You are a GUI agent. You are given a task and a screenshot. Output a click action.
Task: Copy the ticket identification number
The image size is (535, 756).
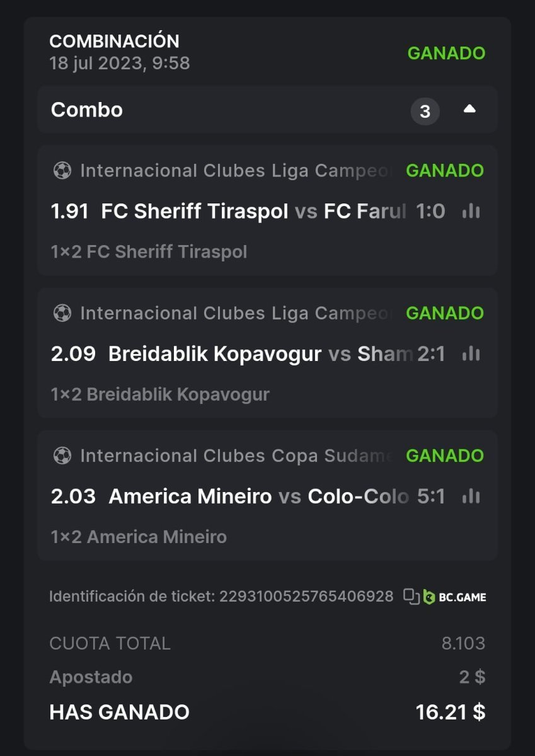tap(411, 596)
